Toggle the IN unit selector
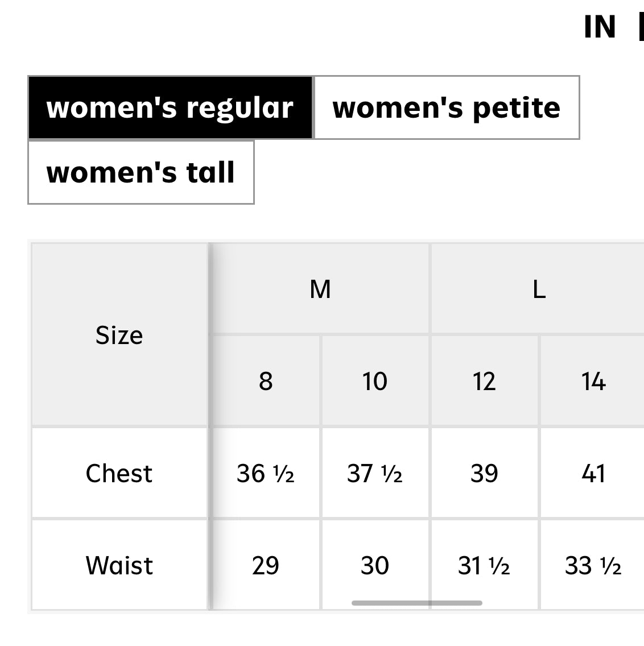This screenshot has height=646, width=644. coord(600,27)
